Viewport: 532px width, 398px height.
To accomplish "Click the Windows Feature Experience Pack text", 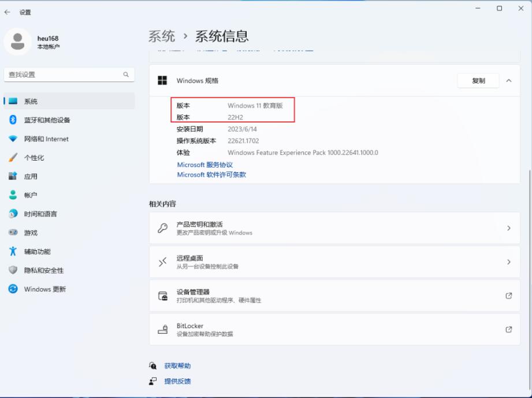I will click(x=303, y=152).
